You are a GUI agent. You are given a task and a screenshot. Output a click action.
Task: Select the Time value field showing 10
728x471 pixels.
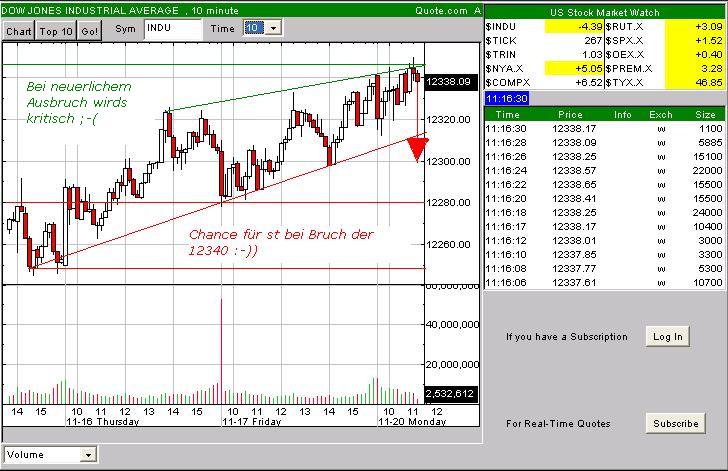coord(254,28)
